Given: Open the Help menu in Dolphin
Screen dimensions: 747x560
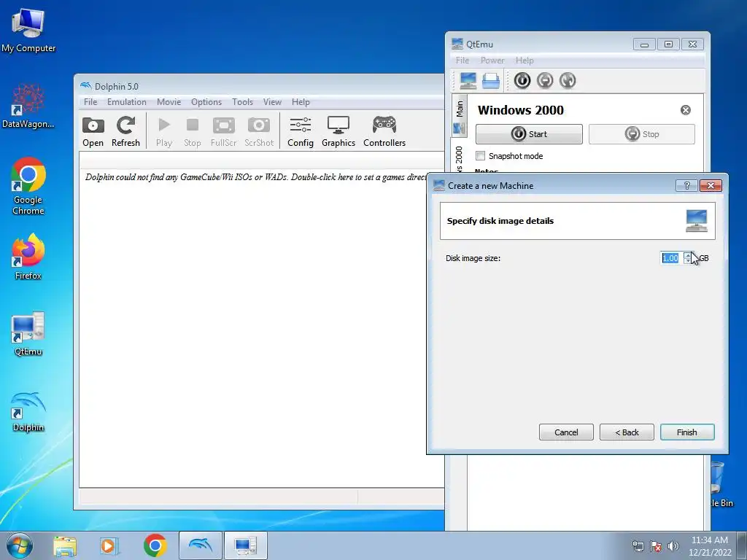Looking at the screenshot, I should 301,102.
